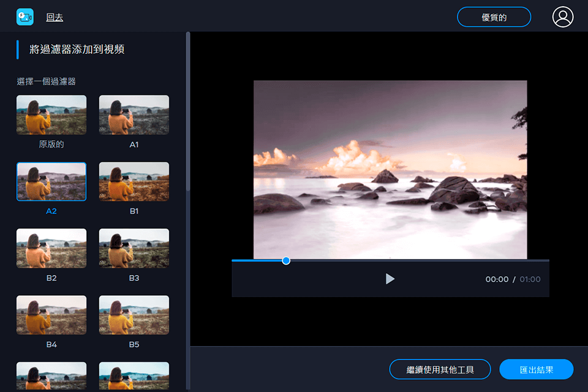Choose the B2 filter thumbnail

(51, 248)
